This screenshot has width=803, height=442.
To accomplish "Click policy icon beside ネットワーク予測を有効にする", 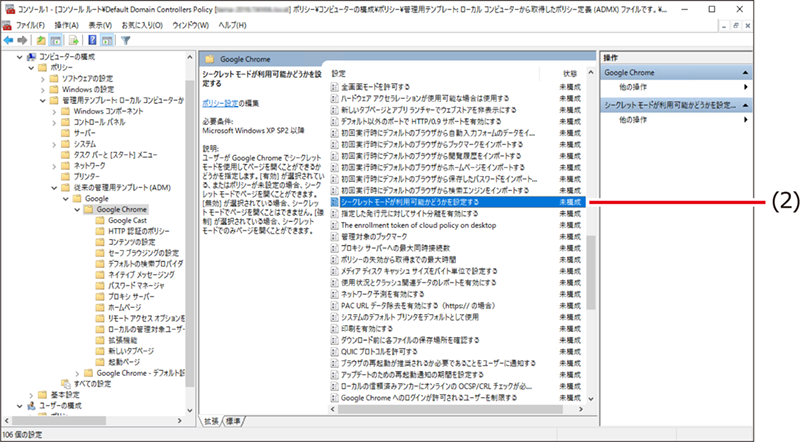I will coord(334,294).
